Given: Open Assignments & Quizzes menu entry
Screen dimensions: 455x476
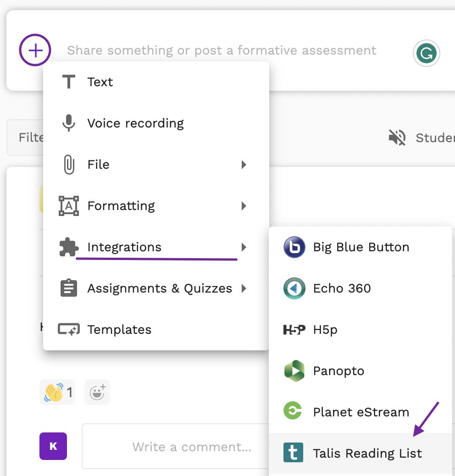Looking at the screenshot, I should point(156,288).
